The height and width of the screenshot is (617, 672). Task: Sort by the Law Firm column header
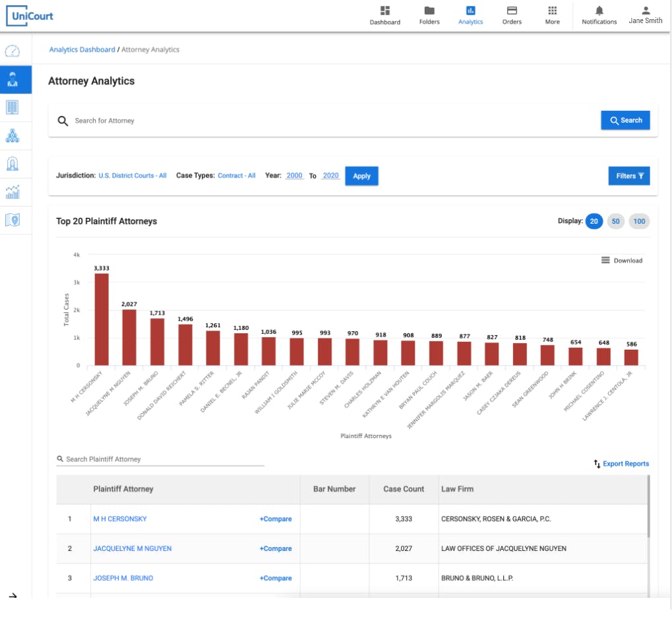[x=457, y=489]
